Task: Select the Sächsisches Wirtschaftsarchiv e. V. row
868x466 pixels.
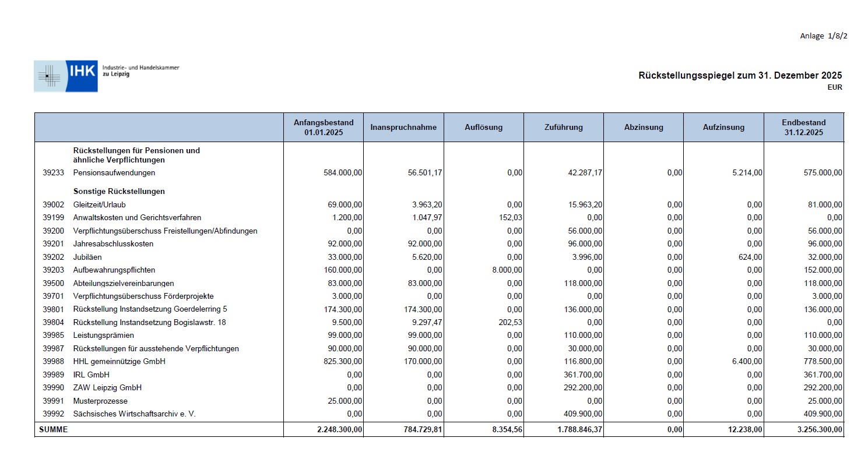Action: point(439,414)
